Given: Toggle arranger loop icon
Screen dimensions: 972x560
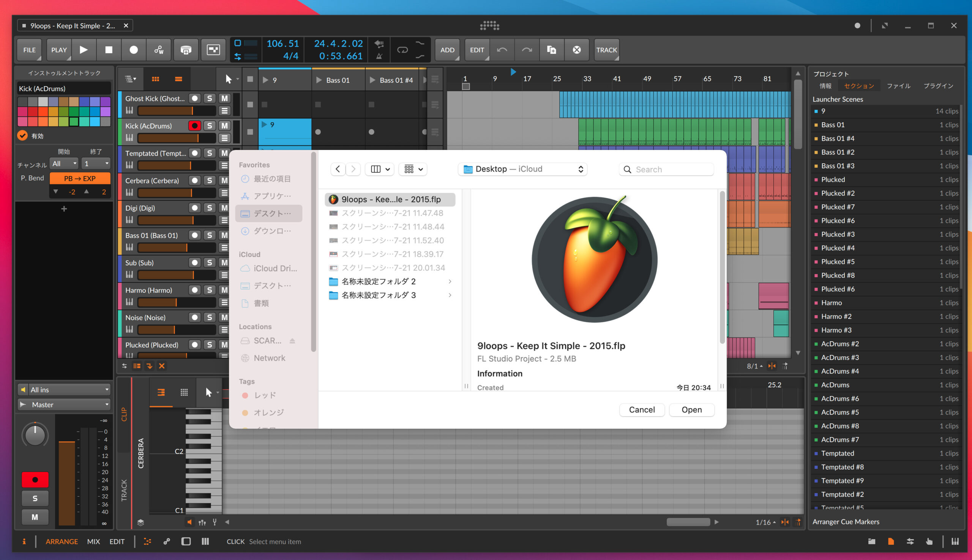Looking at the screenshot, I should pyautogui.click(x=402, y=50).
